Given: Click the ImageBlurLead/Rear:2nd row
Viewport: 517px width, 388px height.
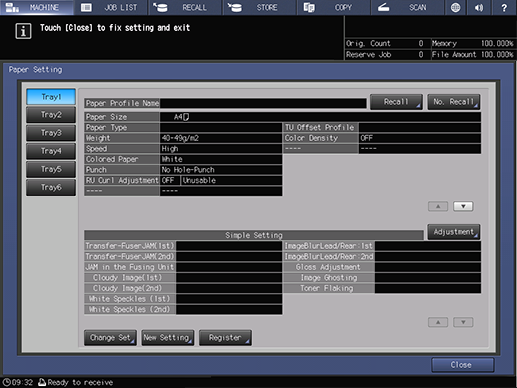Looking at the screenshot, I should point(382,257).
